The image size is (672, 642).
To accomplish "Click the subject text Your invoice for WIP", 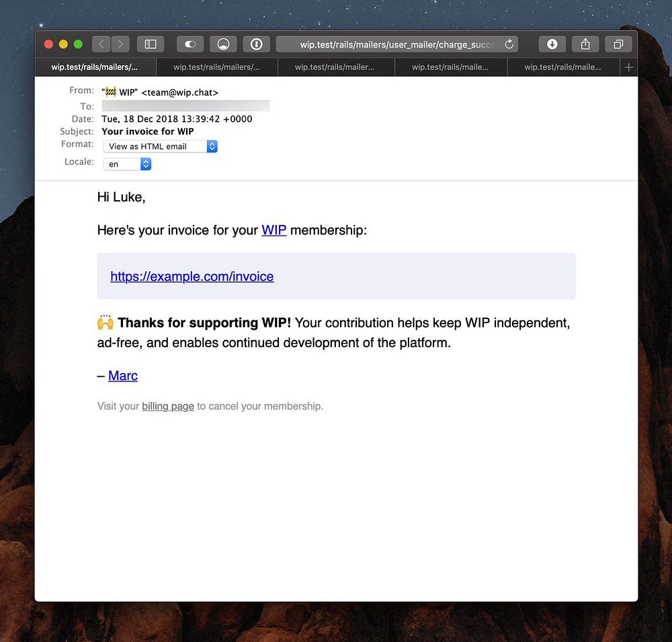I will pos(147,132).
